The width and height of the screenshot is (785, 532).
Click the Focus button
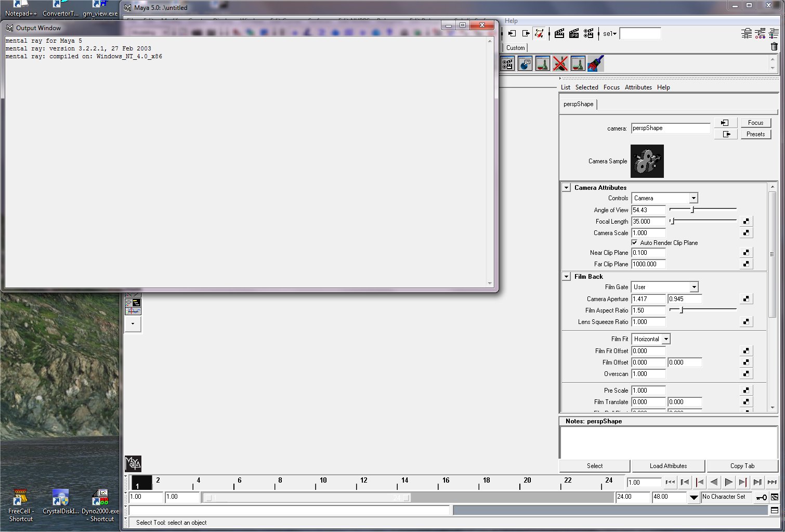(755, 123)
